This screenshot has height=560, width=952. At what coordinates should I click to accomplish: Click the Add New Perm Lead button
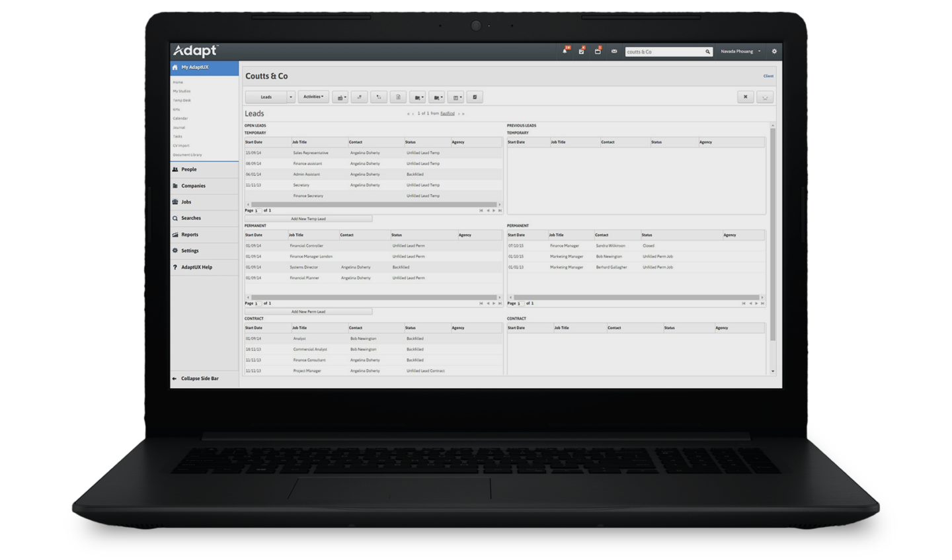point(308,311)
